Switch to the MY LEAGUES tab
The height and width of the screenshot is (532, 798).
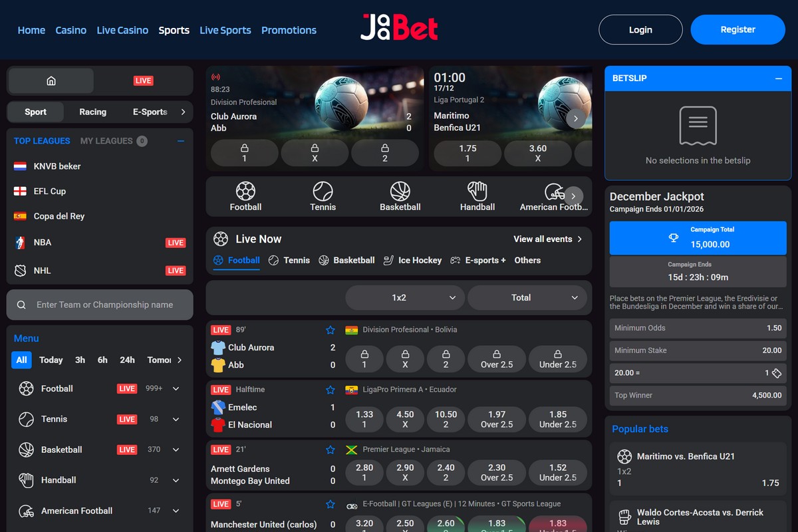[106, 140]
